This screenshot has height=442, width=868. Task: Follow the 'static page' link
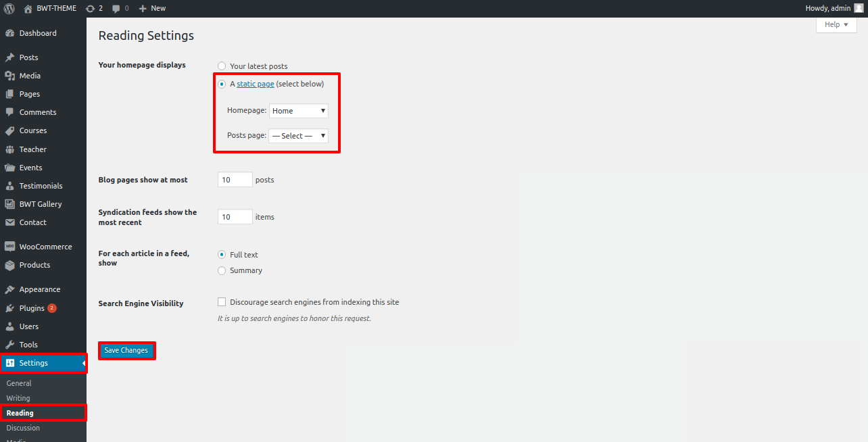[256, 84]
